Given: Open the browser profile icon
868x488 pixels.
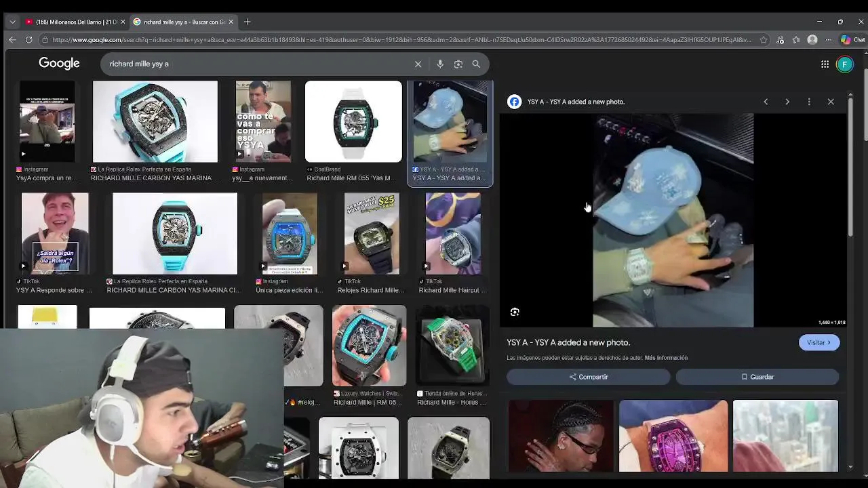Looking at the screenshot, I should pos(812,40).
